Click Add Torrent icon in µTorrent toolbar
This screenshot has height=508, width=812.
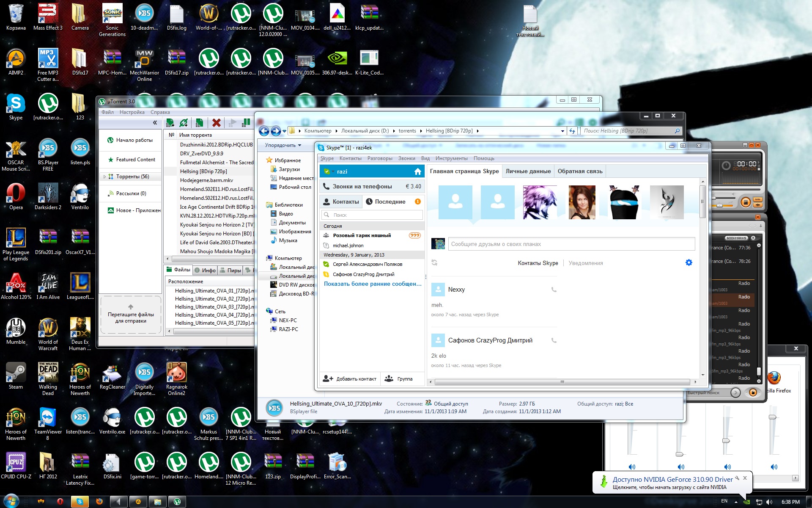pos(170,123)
